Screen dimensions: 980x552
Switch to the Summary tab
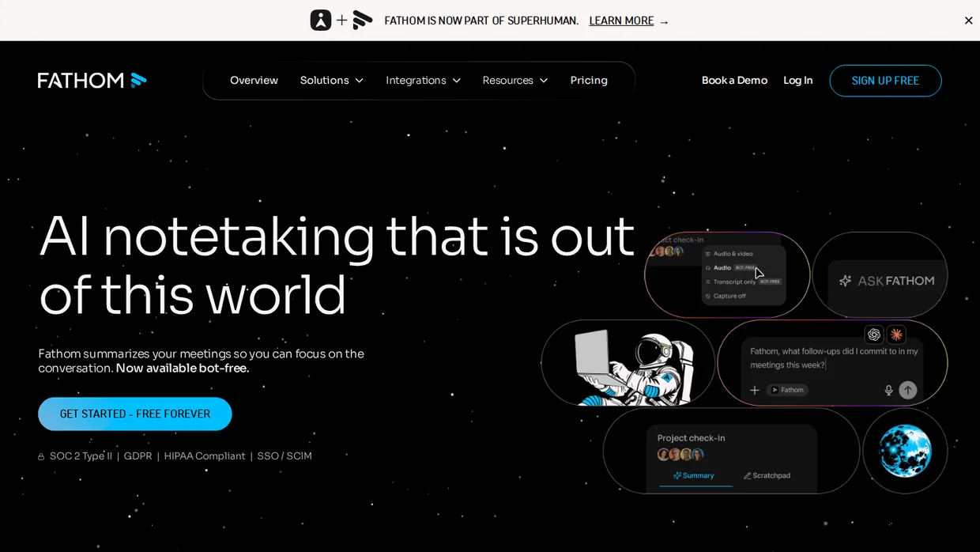694,475
